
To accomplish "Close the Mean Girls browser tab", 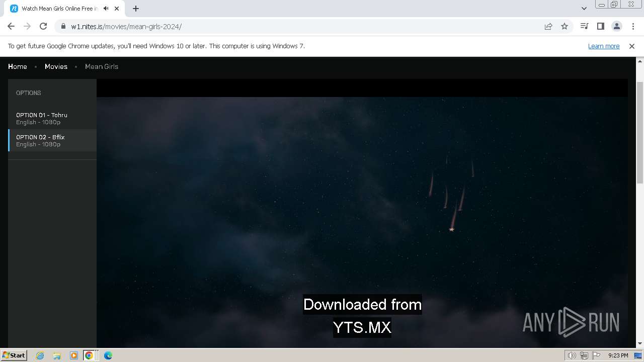I will [x=117, y=9].
